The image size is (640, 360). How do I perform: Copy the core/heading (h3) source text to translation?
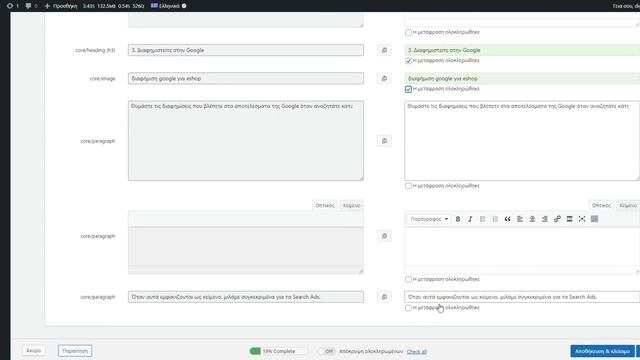pyautogui.click(x=384, y=50)
